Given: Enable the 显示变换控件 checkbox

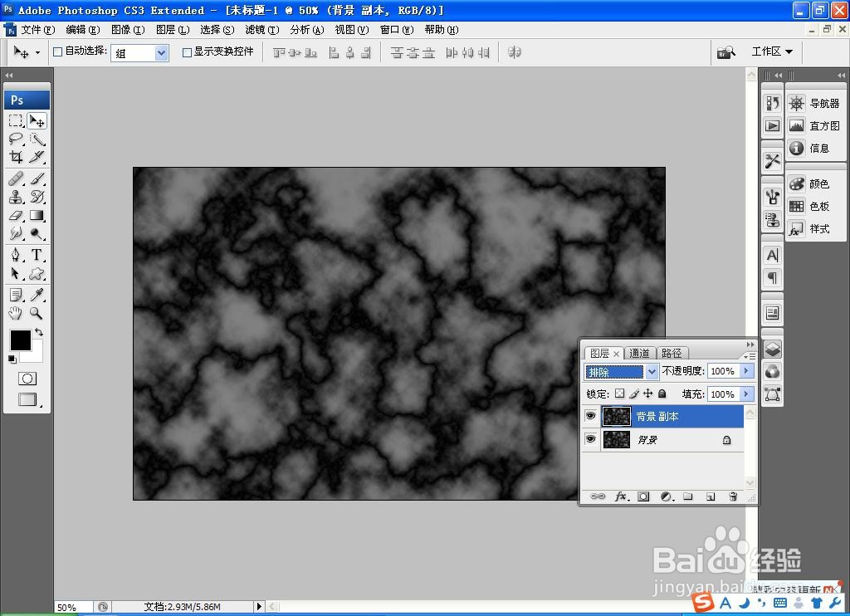Looking at the screenshot, I should pos(187,52).
